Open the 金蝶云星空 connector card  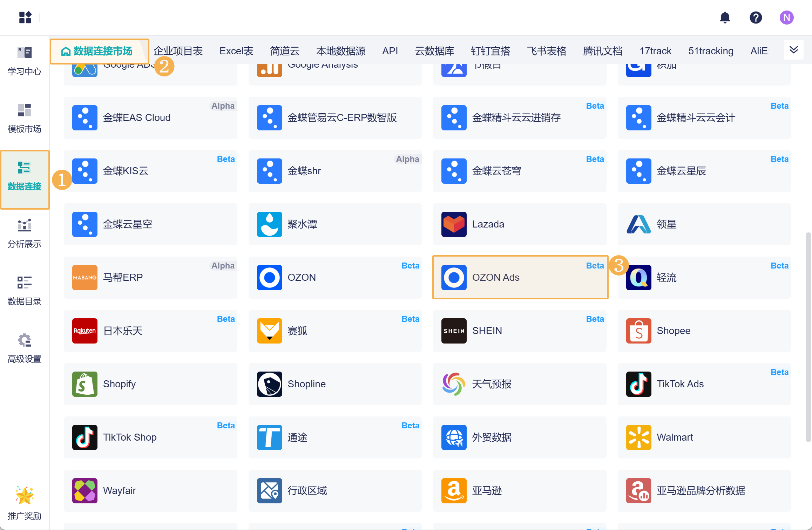150,224
